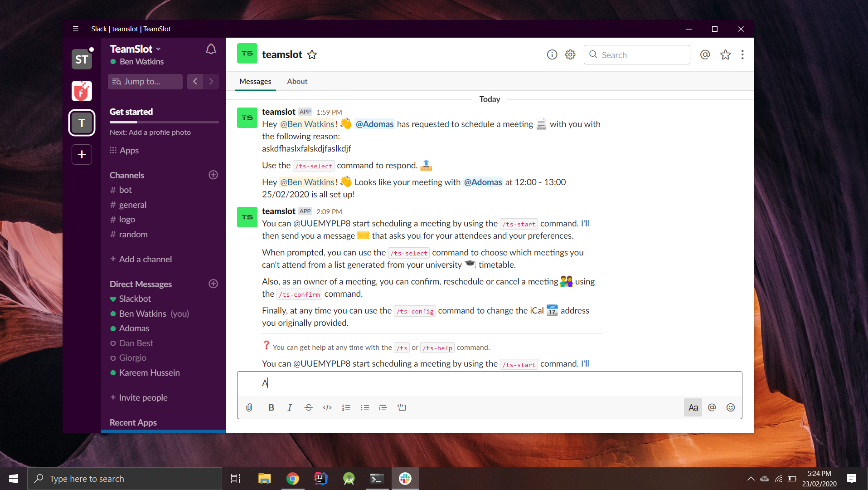This screenshot has width=868, height=490.
Task: Create a new channel via plus icon
Action: click(213, 175)
